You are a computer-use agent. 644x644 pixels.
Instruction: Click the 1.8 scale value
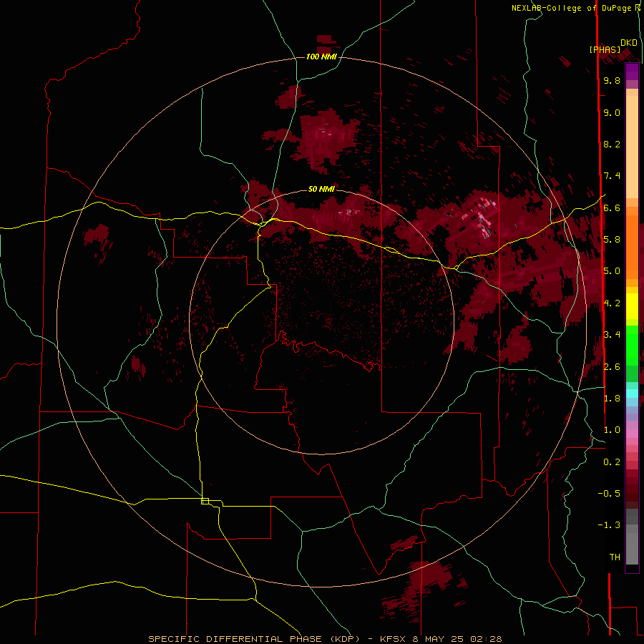coord(612,399)
